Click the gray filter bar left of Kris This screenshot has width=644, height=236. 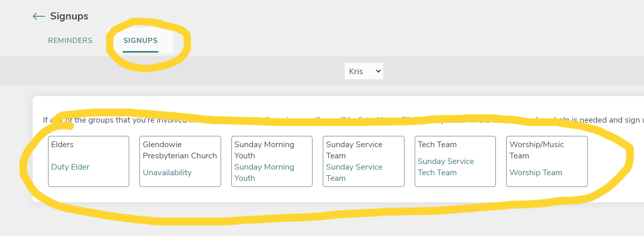coord(179,72)
